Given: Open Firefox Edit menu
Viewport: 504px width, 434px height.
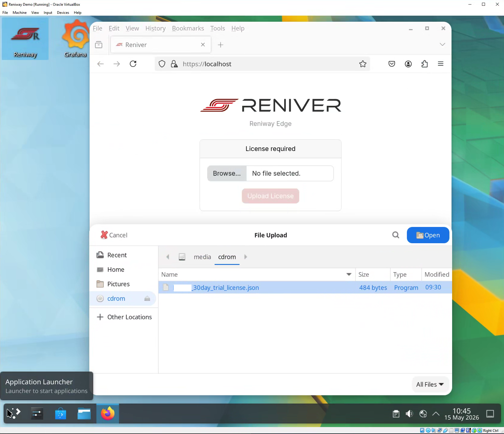Looking at the screenshot, I should (x=114, y=28).
